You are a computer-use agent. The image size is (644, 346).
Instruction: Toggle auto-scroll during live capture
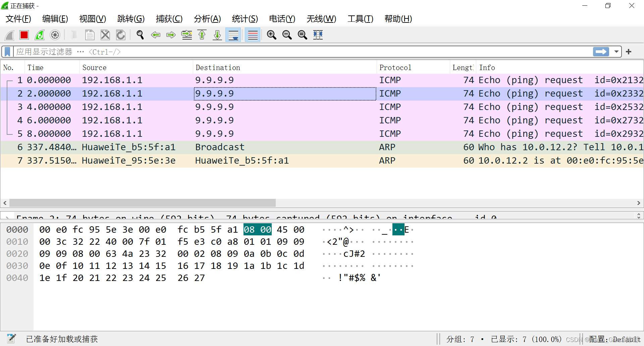pyautogui.click(x=233, y=35)
